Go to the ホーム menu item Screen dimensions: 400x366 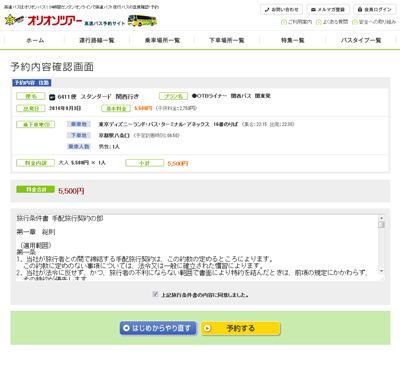pyautogui.click(x=35, y=40)
